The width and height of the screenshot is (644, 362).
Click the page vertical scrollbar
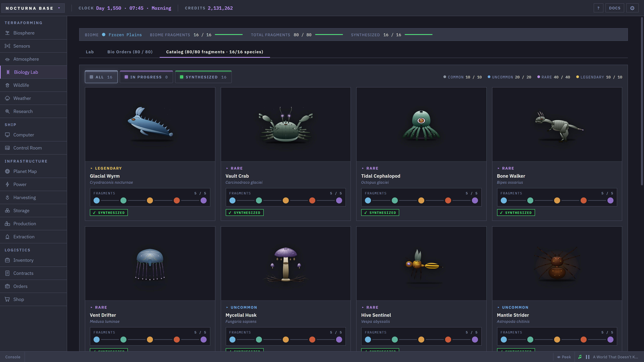(x=642, y=101)
